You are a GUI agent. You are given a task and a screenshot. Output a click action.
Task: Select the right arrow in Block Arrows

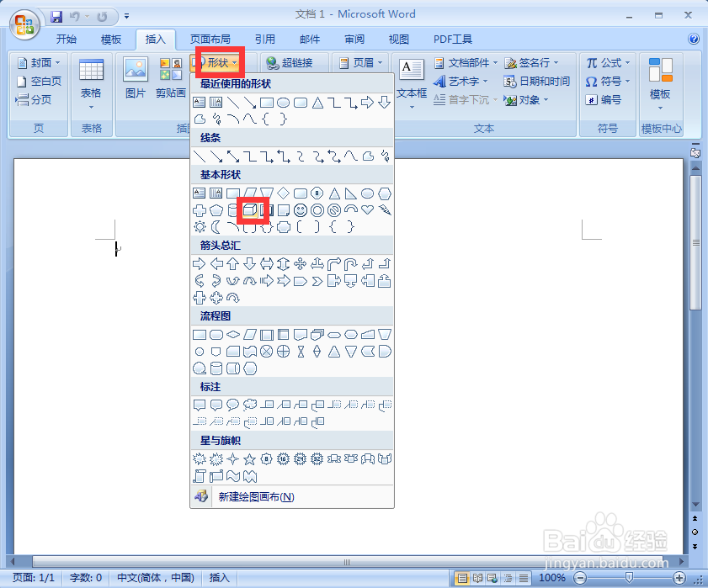coord(200,263)
